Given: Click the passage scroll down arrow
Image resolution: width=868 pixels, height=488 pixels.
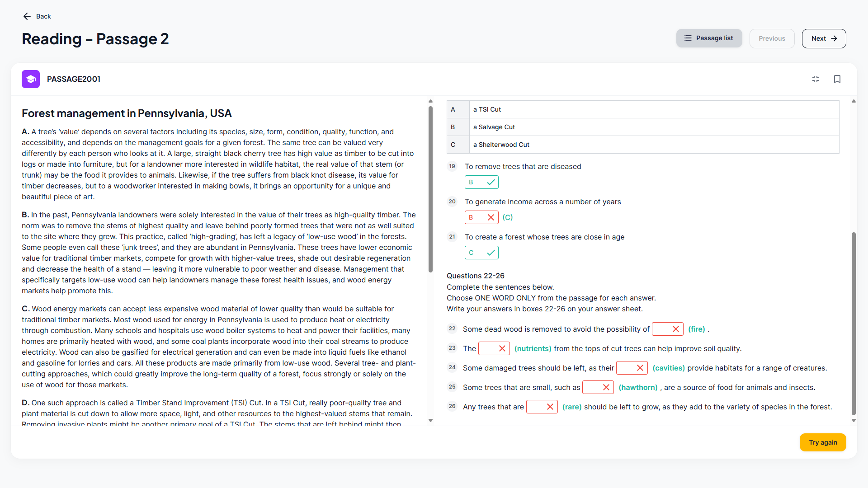Looking at the screenshot, I should pos(430,421).
